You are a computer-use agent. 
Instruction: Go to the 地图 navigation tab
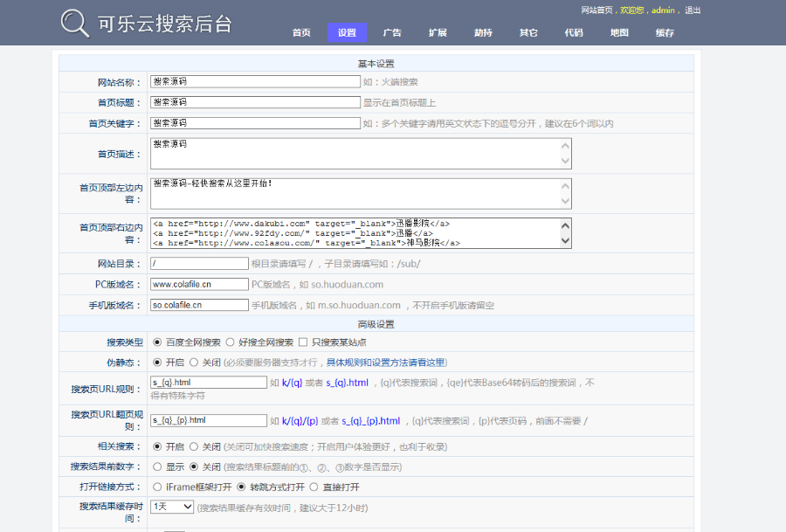point(619,33)
